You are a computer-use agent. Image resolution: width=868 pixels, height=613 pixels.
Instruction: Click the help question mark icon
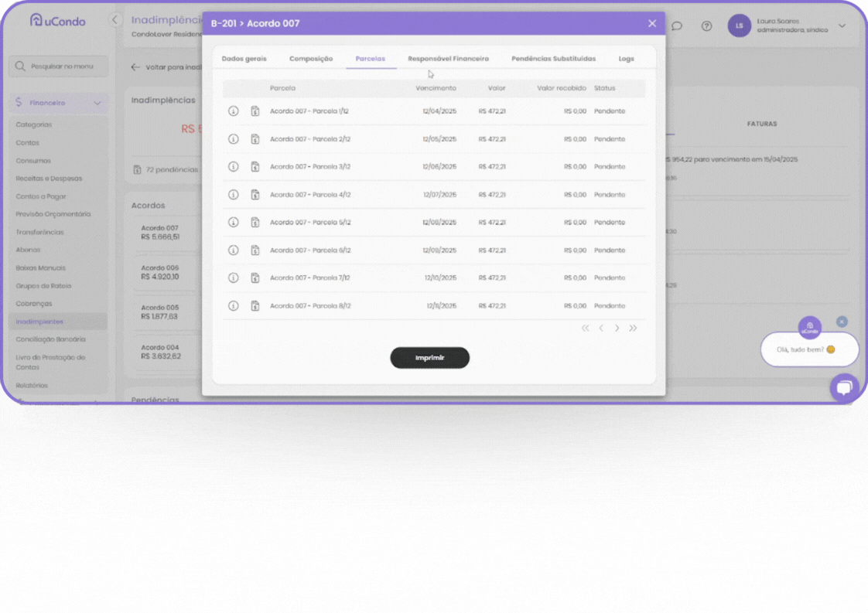tap(706, 26)
